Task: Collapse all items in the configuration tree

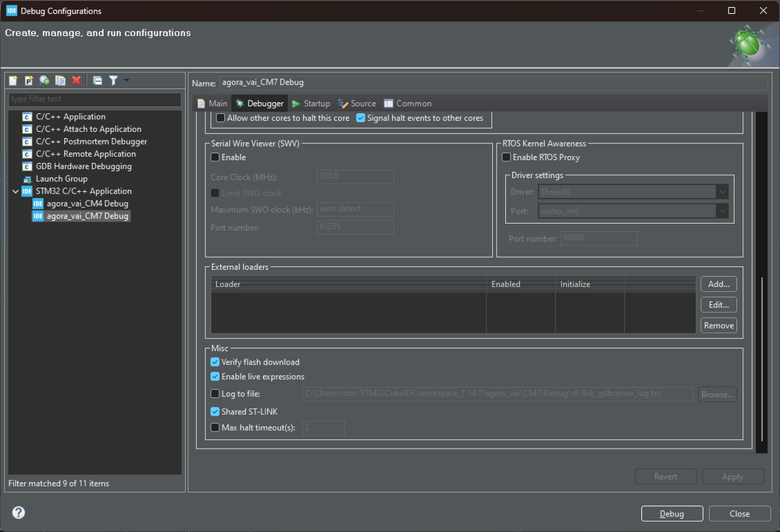Action: pos(98,80)
